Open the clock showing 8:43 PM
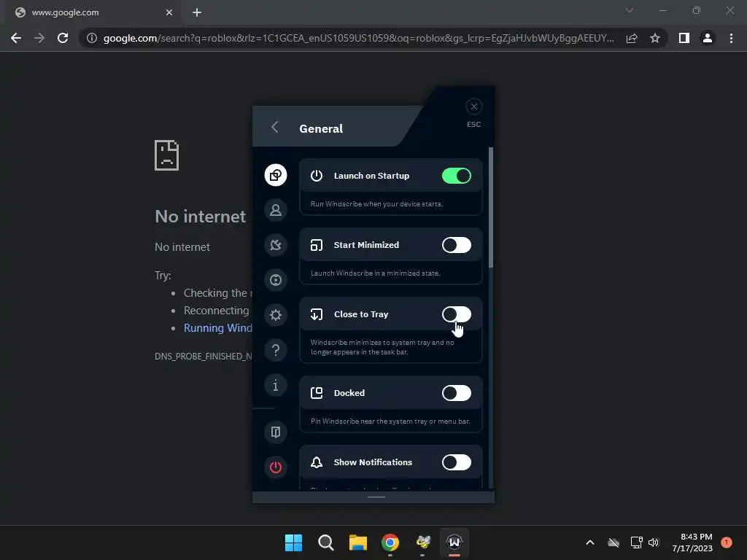 pyautogui.click(x=692, y=542)
